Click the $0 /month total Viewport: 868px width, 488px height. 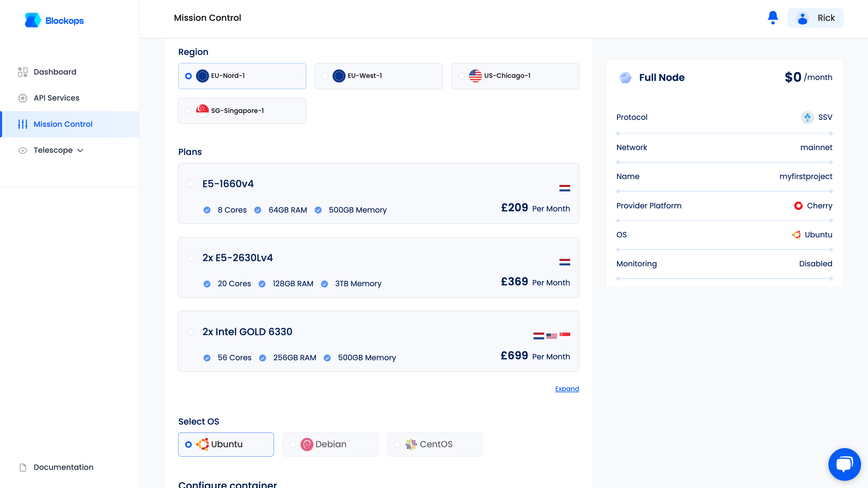point(809,77)
